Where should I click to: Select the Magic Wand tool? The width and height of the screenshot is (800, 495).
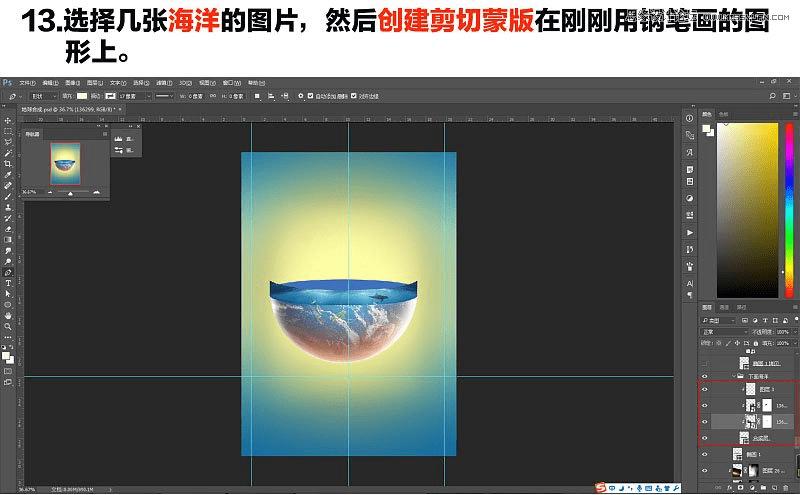click(8, 153)
